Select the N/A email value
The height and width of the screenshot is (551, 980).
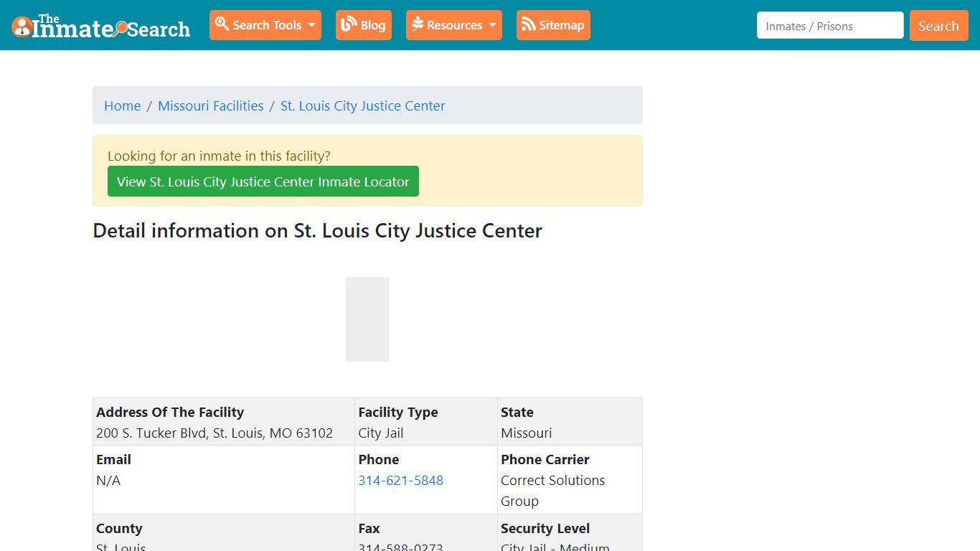tap(108, 480)
